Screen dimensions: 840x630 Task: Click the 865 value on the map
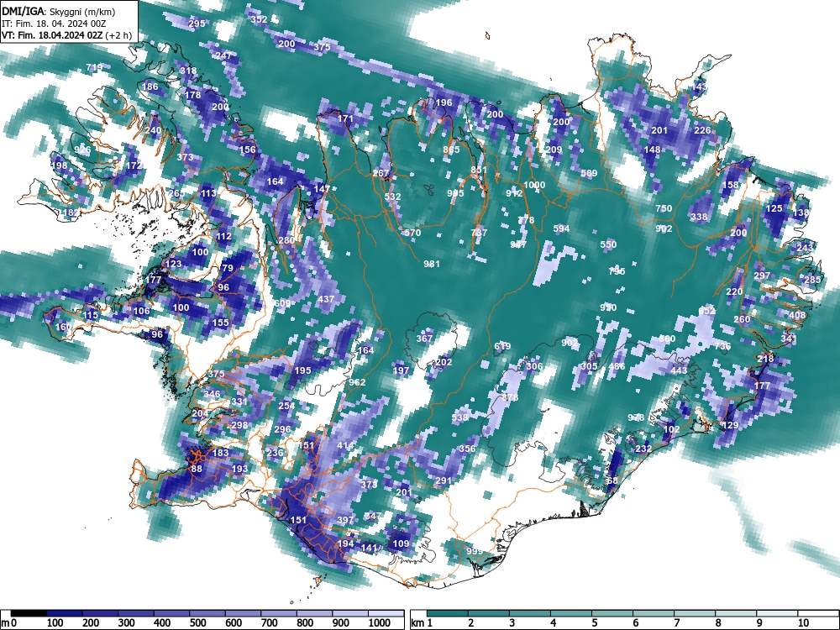tap(452, 150)
